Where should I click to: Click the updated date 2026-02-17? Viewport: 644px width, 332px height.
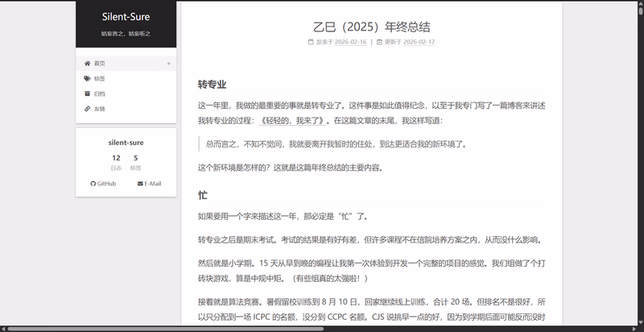click(419, 42)
